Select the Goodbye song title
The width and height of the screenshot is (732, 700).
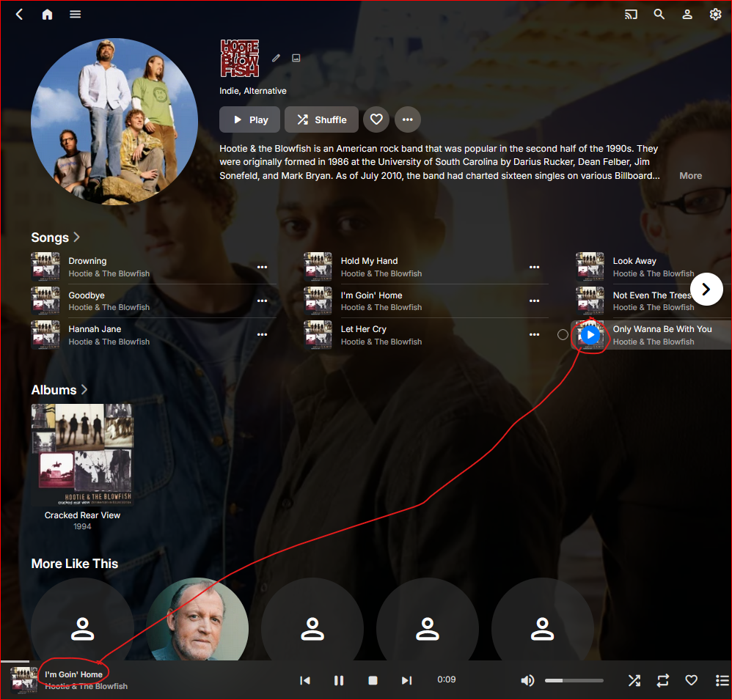click(87, 295)
